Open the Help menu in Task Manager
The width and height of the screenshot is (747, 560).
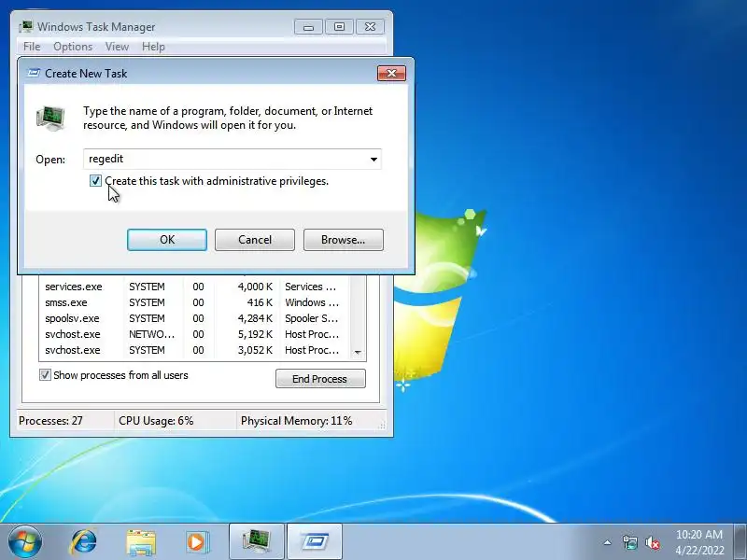(153, 47)
